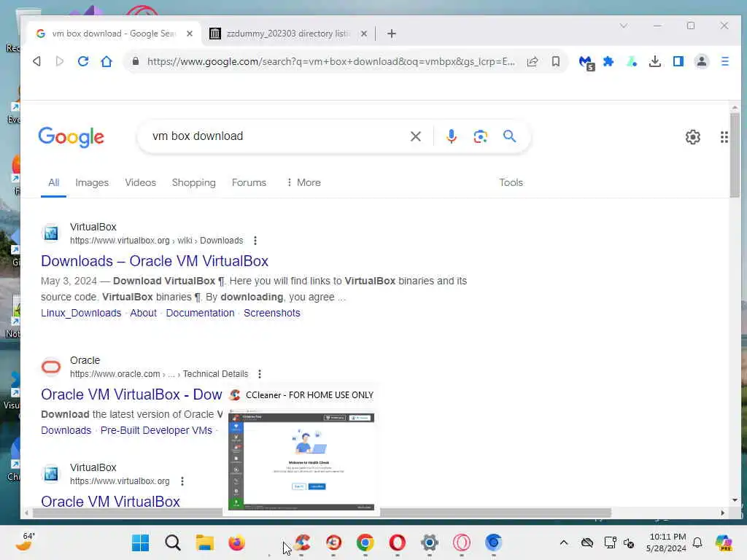This screenshot has height=560, width=747.
Task: Submit search with the magnifier icon
Action: (510, 136)
